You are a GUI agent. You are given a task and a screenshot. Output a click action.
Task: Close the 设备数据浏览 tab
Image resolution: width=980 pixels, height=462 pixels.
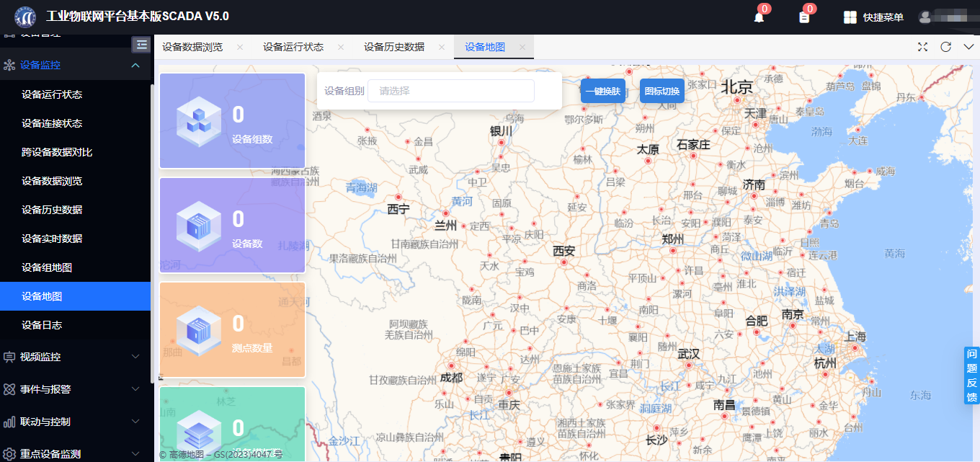[x=240, y=48]
